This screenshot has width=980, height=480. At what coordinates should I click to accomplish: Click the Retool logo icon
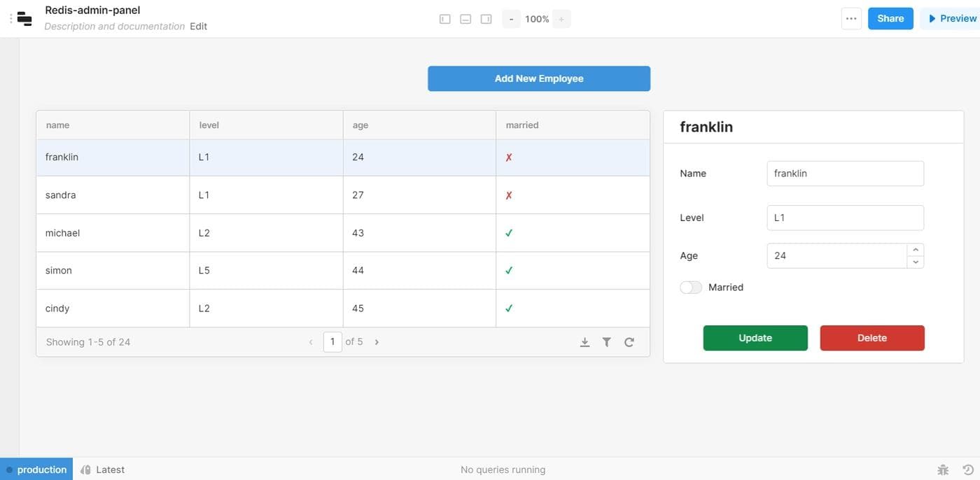coord(24,19)
